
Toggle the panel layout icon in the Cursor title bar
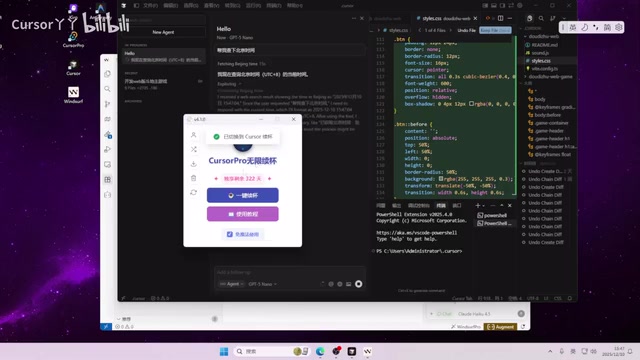point(494,6)
